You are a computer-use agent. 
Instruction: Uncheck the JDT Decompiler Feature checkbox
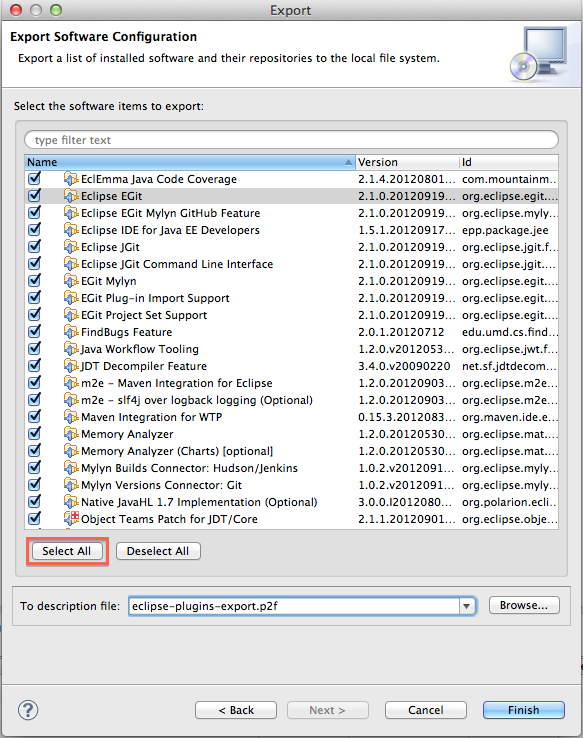[x=34, y=365]
